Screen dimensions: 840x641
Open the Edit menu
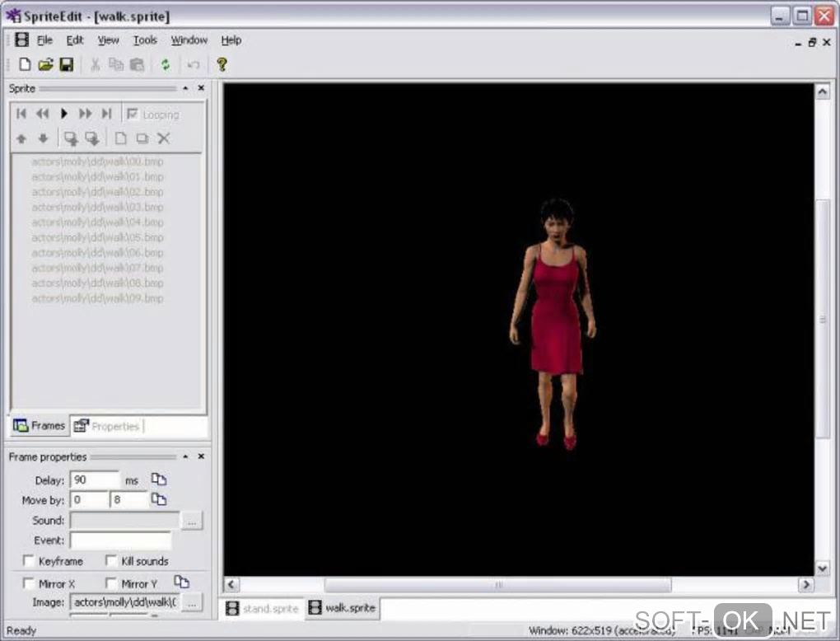(74, 40)
